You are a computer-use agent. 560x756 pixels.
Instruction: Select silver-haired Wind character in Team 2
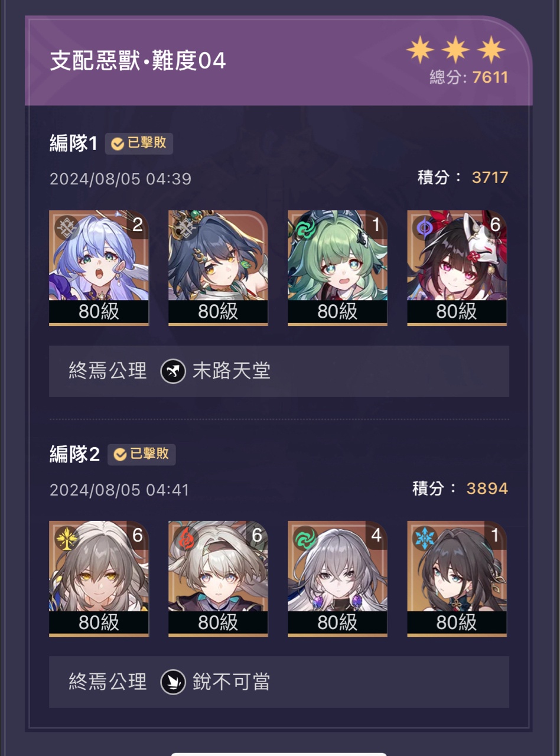[x=337, y=578]
